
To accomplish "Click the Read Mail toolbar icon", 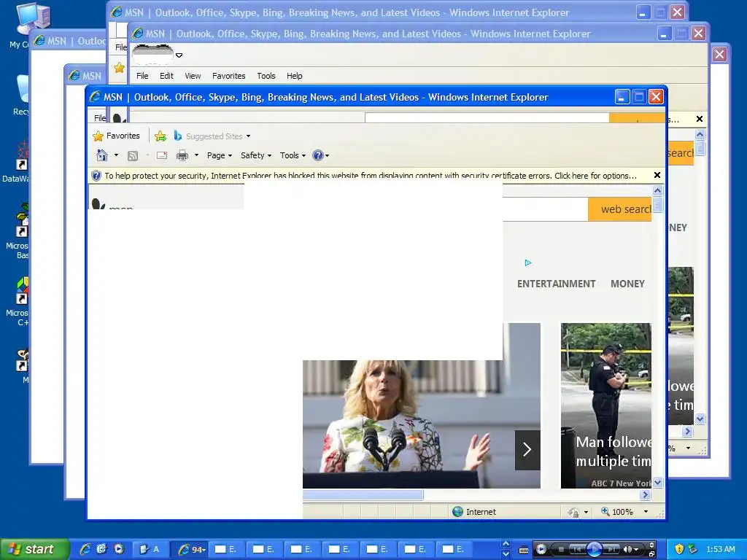I will 162,155.
